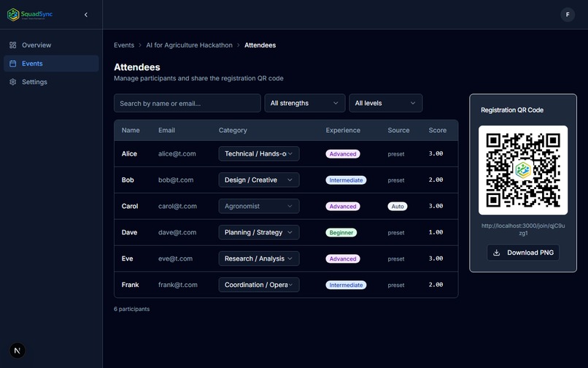Collapse the sidebar with the chevron arrow

click(x=86, y=15)
